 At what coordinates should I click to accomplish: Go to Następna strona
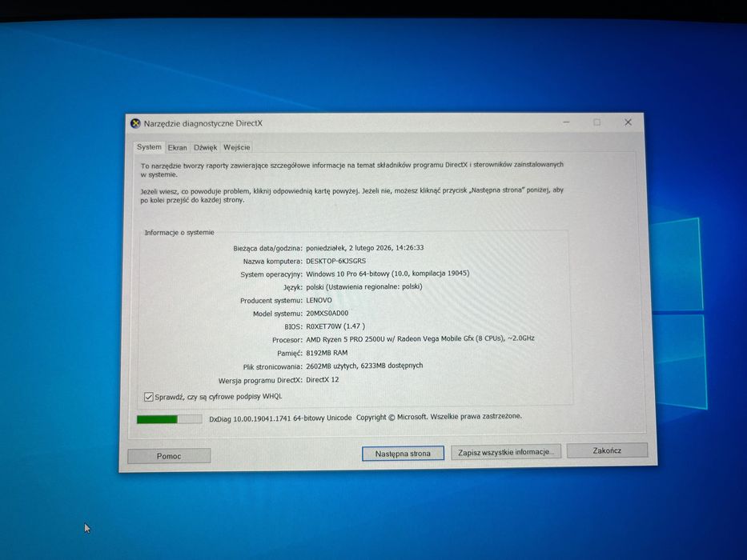pyautogui.click(x=403, y=454)
